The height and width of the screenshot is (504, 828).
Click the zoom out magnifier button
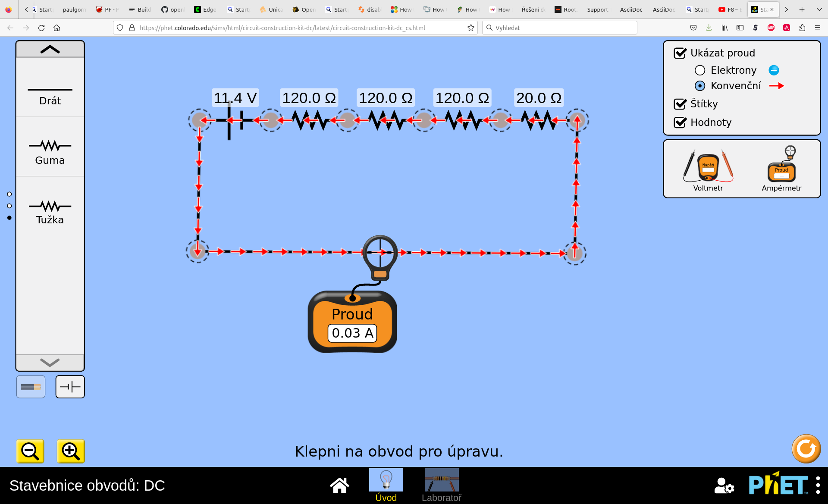[30, 451]
